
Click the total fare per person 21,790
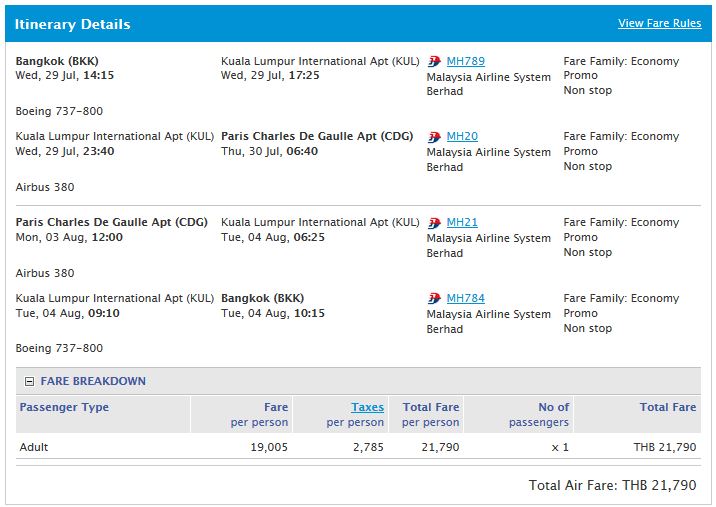(440, 447)
